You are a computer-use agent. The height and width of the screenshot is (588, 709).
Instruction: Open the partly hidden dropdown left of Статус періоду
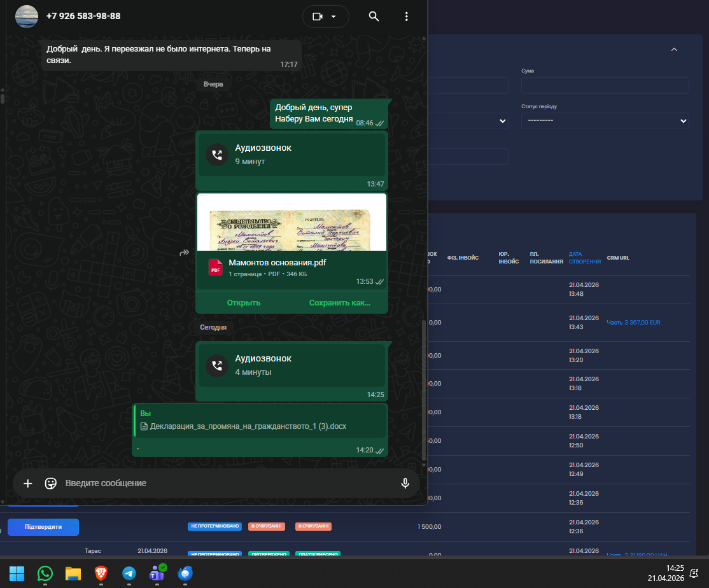[x=468, y=121]
